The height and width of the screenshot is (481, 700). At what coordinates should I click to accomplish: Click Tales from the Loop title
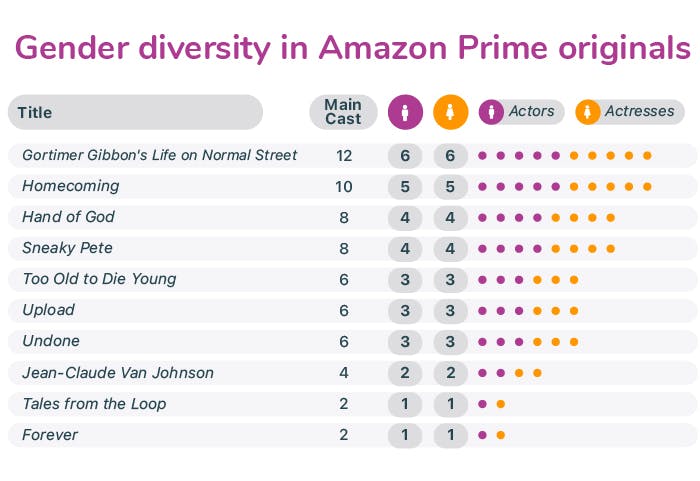[x=94, y=404]
